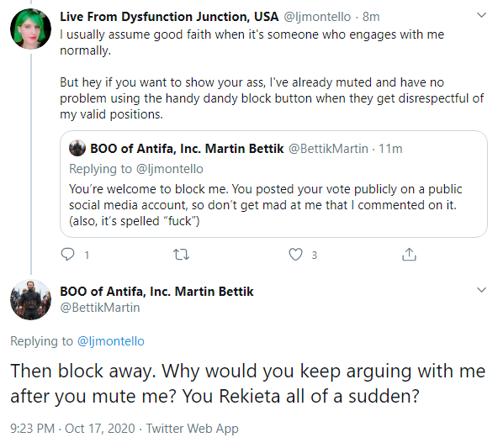
Task: Click the Twitter Web App source link
Action: [x=192, y=429]
